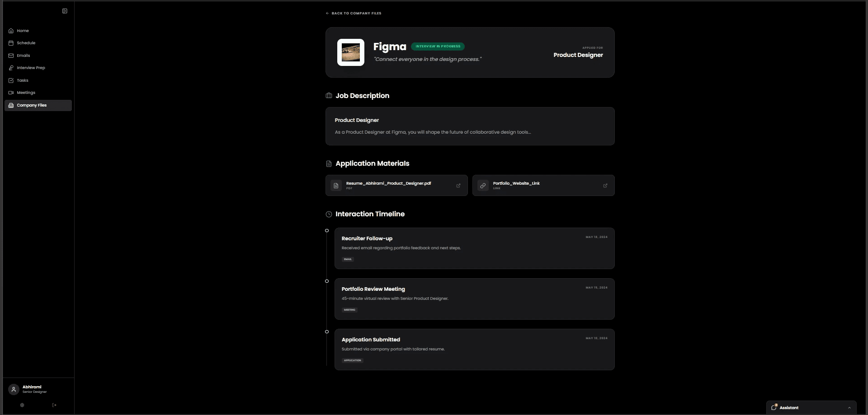Click the Figma company name heading

click(x=390, y=47)
